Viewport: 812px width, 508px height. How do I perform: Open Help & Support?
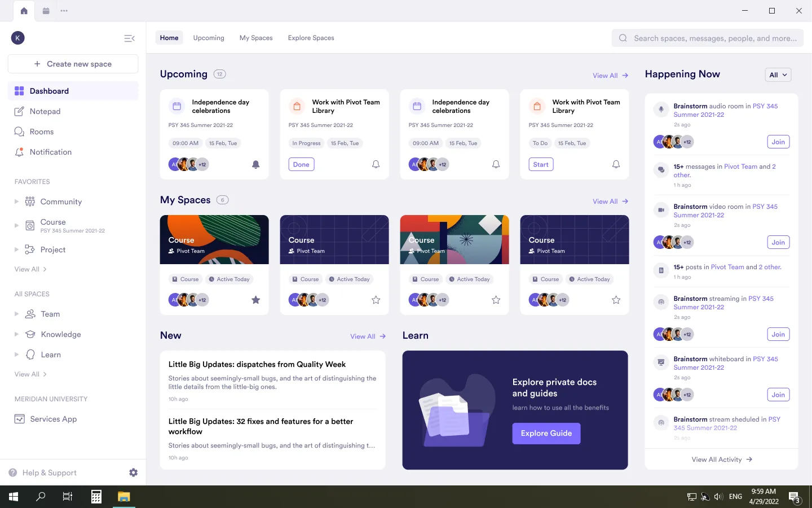pyautogui.click(x=48, y=472)
